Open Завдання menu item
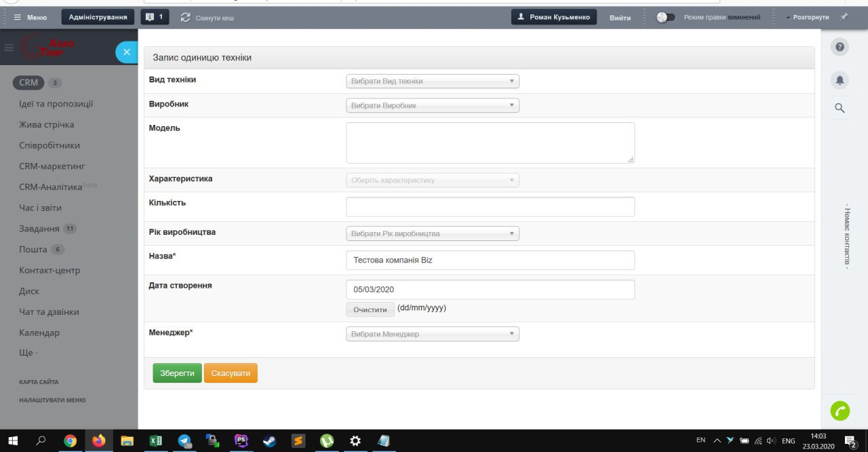The image size is (868, 452). point(39,229)
